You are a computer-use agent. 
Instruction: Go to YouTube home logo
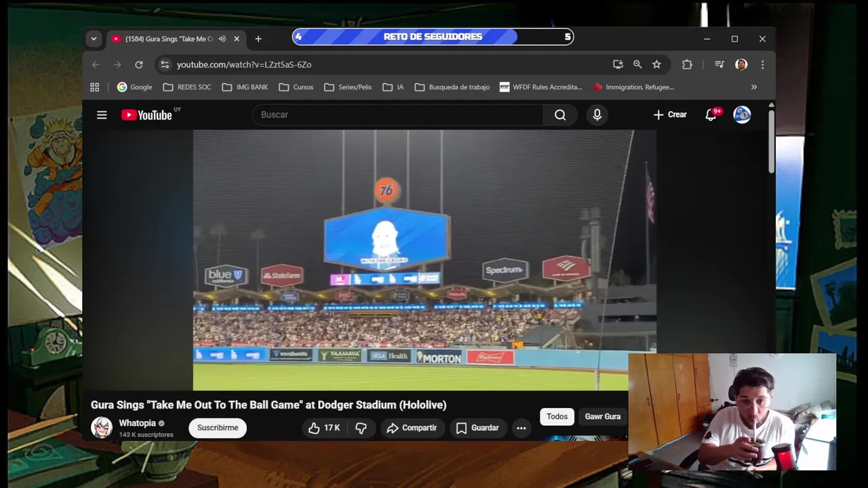coord(147,115)
